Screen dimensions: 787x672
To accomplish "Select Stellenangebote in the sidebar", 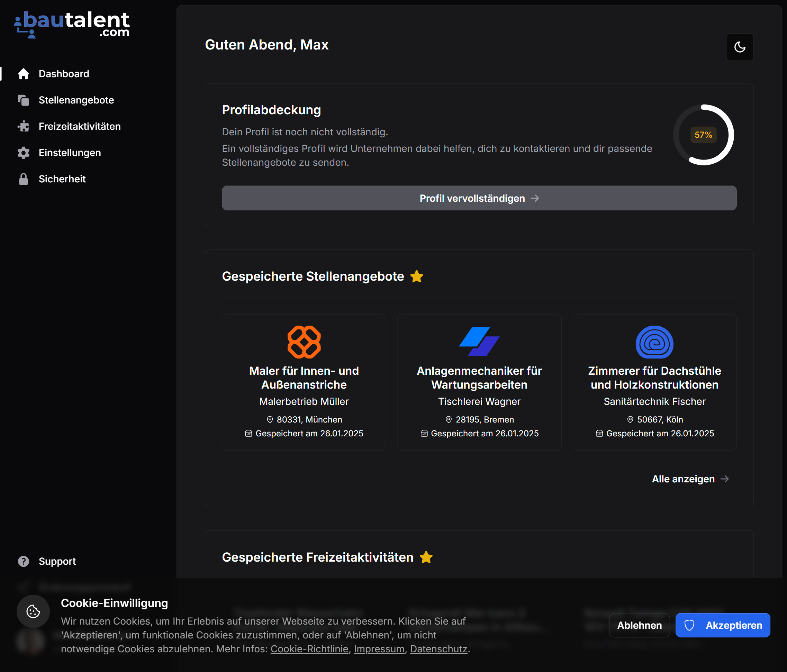I will coord(76,100).
